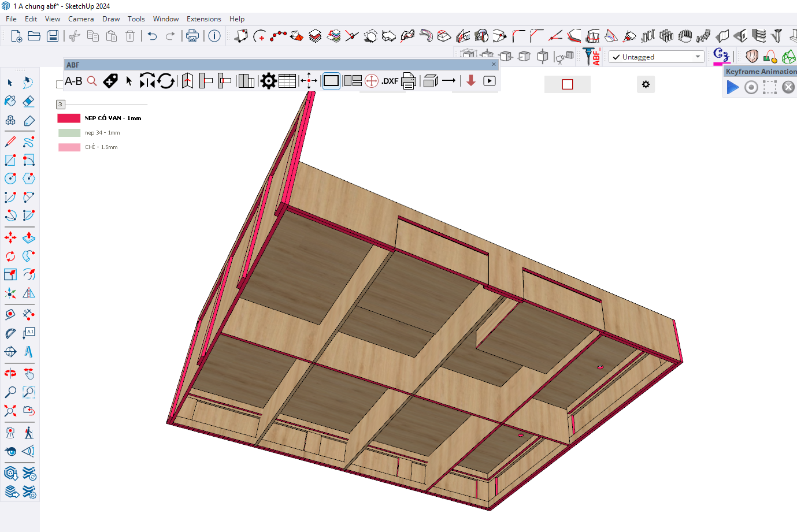Screen dimensions: 797x532
Task: Click the red square outline button
Action: 567,84
